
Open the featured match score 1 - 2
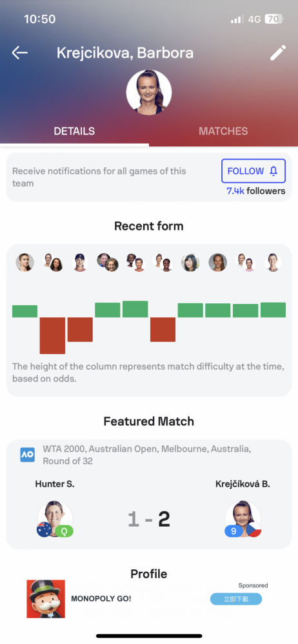click(149, 520)
